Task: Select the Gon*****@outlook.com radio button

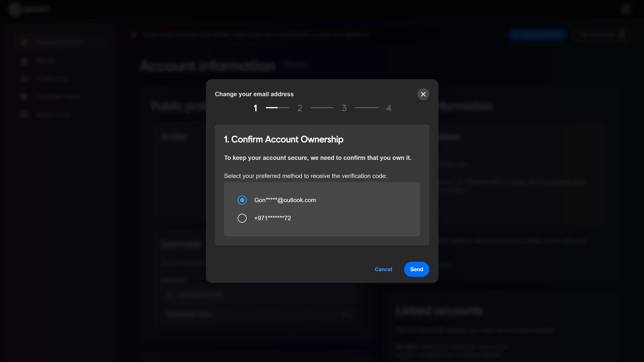Action: [x=242, y=200]
